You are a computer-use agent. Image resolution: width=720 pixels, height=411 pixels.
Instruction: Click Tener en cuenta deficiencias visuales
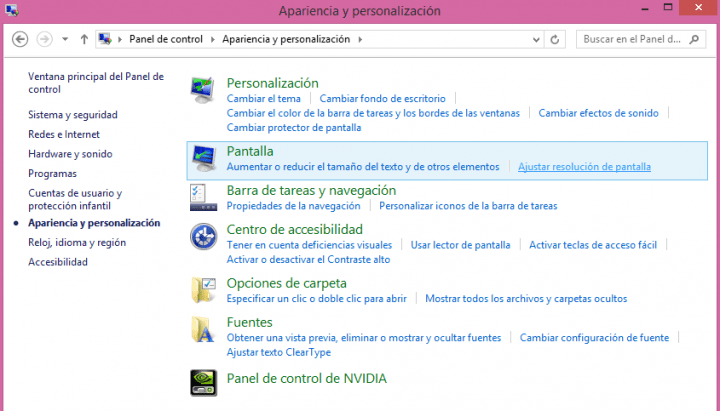pos(309,245)
